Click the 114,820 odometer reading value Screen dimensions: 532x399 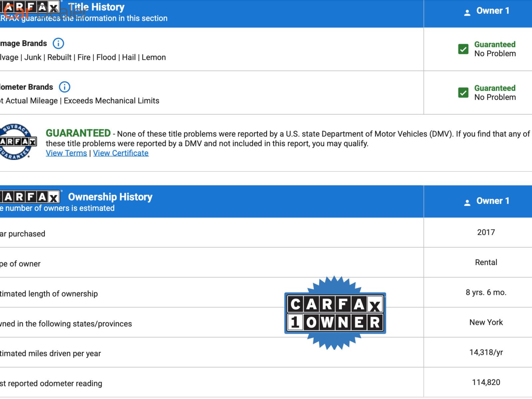tap(486, 382)
